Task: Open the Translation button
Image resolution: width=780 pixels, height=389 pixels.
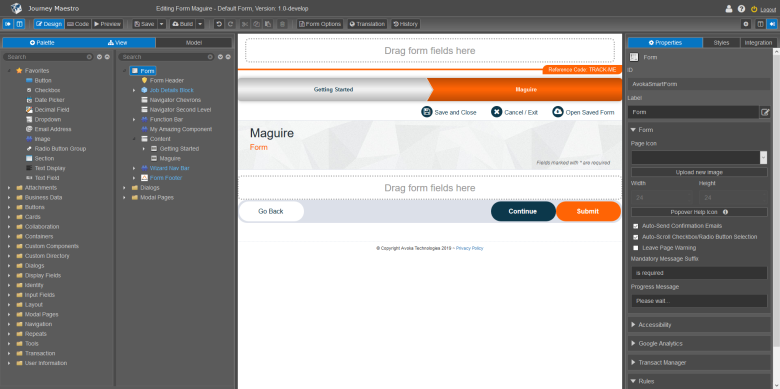Action: pos(367,24)
